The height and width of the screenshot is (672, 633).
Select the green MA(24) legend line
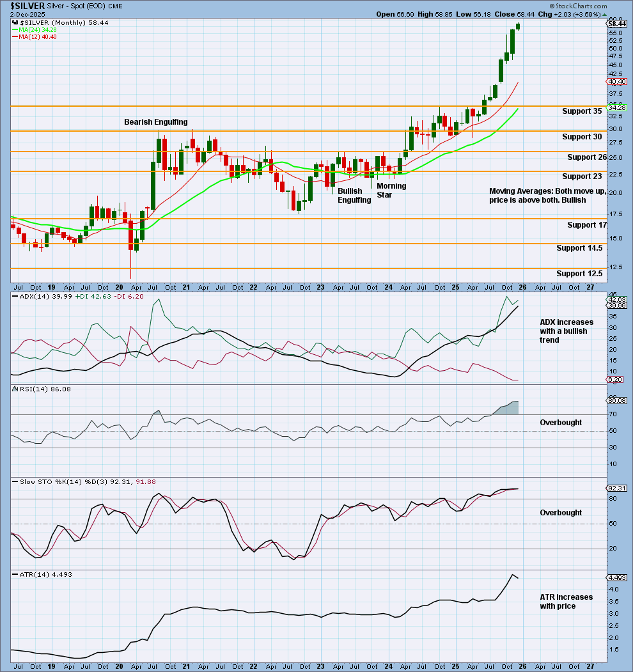click(x=14, y=29)
